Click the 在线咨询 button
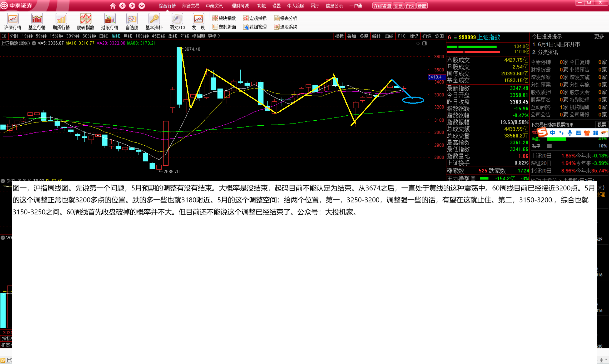Image resolution: width=609 pixels, height=364 pixels. pos(382,6)
